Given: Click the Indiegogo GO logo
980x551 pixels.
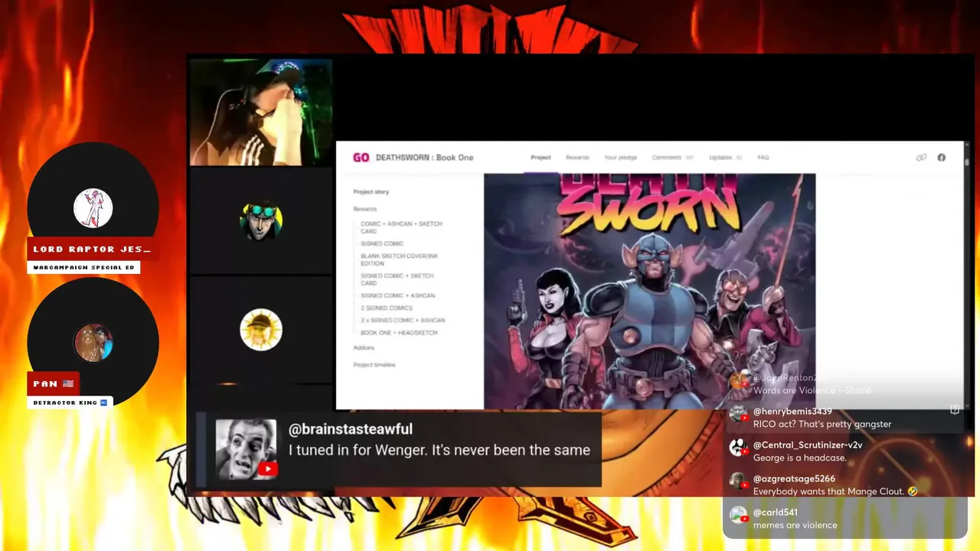Looking at the screenshot, I should click(361, 158).
